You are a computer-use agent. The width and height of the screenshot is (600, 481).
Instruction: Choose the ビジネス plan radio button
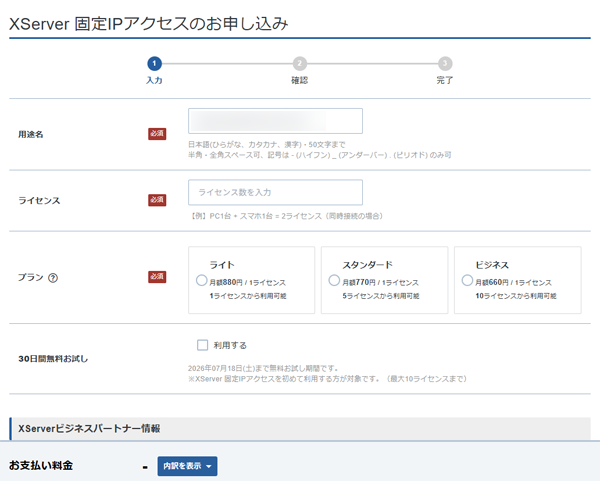(467, 280)
